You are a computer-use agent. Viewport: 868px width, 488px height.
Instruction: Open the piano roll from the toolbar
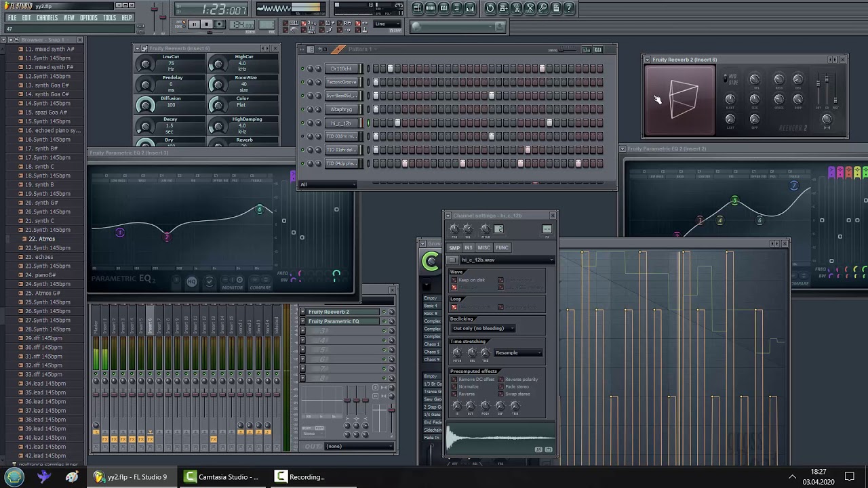click(x=443, y=8)
